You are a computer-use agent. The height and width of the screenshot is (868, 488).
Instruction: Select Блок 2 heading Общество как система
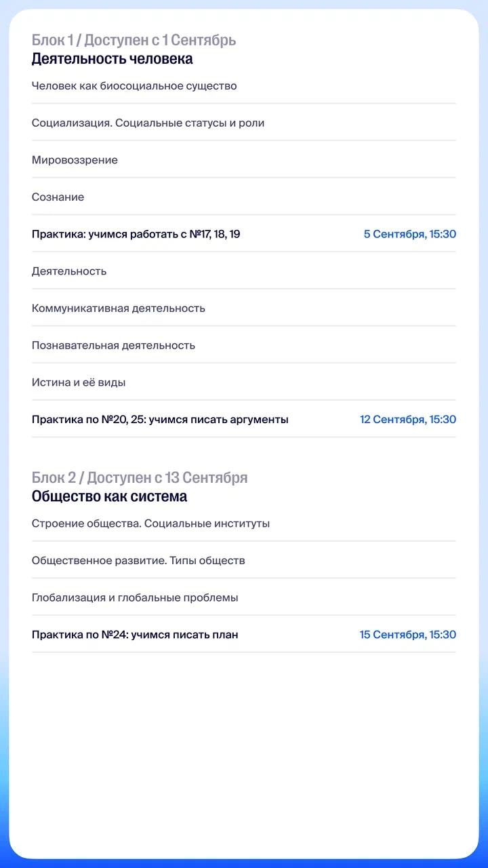(110, 497)
